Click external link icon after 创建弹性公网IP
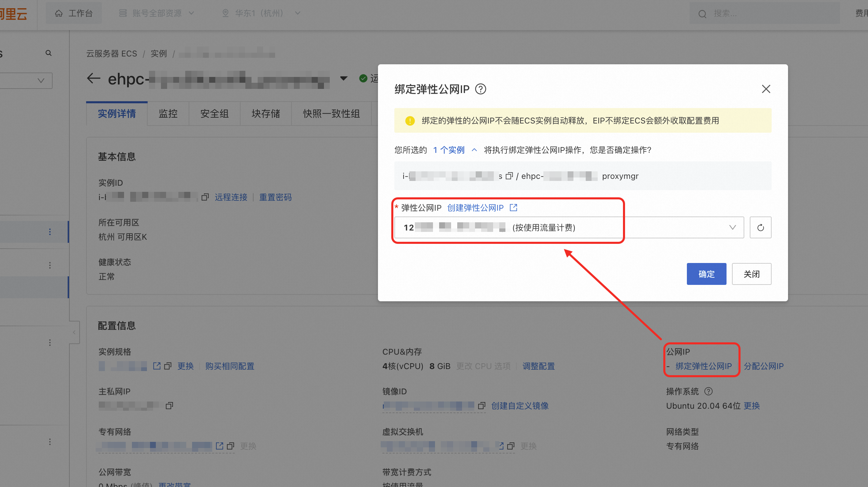868x487 pixels. coord(513,208)
